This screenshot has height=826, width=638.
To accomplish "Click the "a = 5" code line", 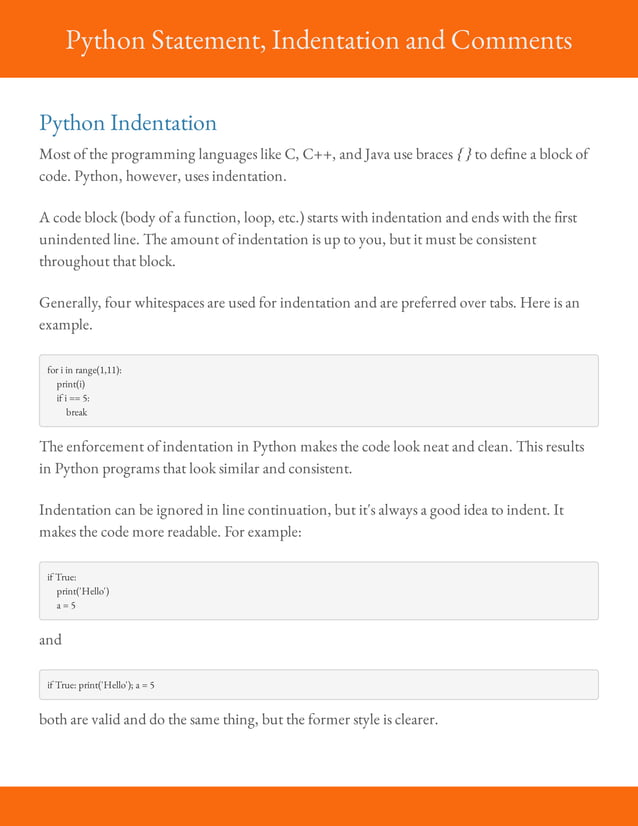I will (x=66, y=605).
